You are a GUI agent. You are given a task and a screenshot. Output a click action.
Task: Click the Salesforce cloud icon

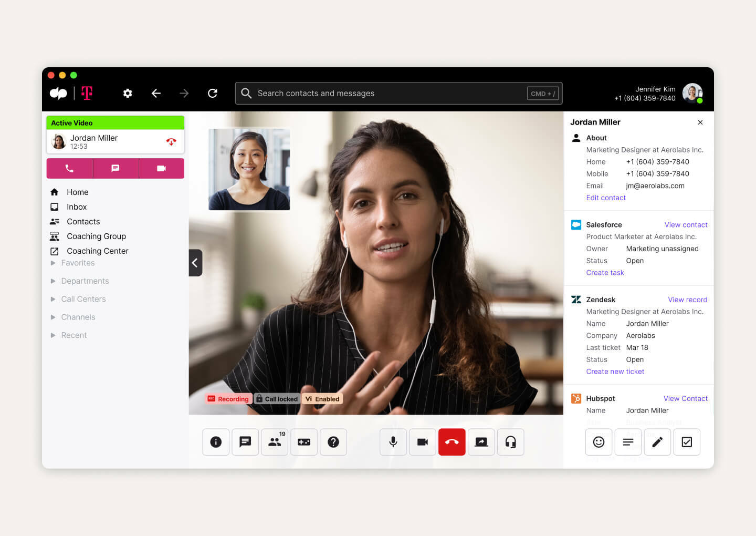[576, 225]
